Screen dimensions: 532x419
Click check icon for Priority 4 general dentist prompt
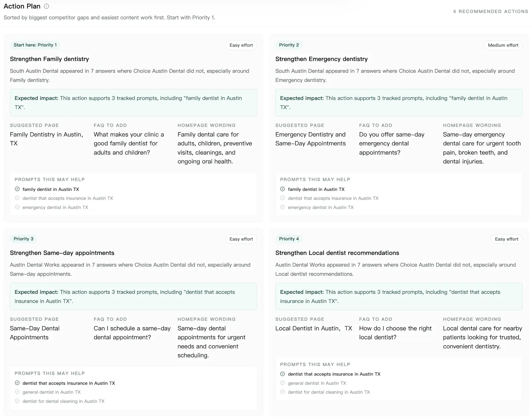point(283,383)
